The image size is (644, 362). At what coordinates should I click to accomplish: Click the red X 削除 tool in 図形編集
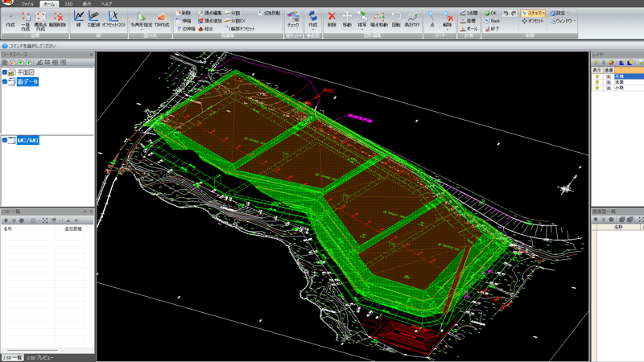pyautogui.click(x=332, y=19)
